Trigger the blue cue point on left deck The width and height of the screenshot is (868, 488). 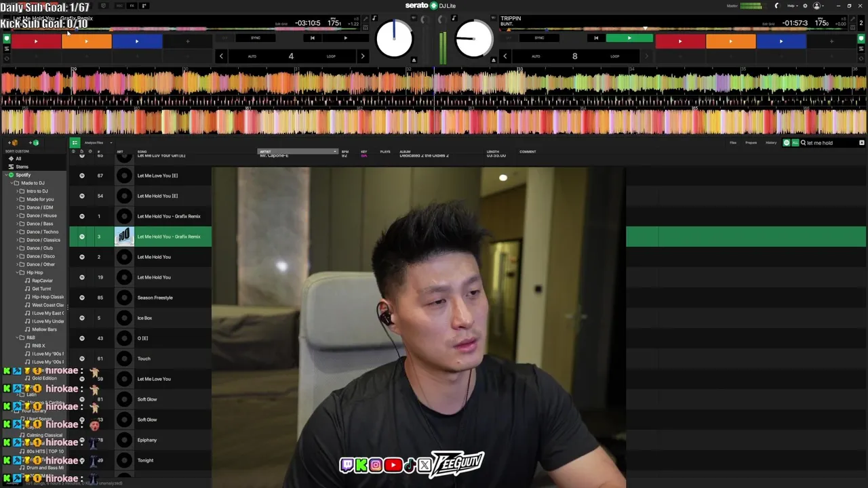(x=136, y=41)
